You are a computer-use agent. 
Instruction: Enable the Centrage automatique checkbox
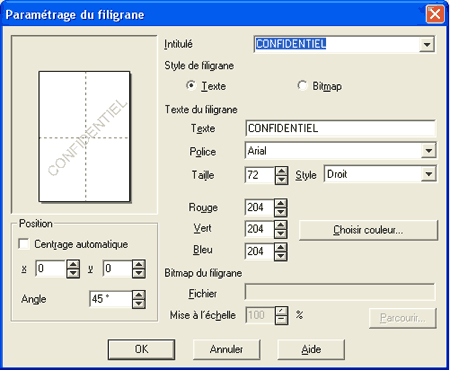tap(24, 244)
